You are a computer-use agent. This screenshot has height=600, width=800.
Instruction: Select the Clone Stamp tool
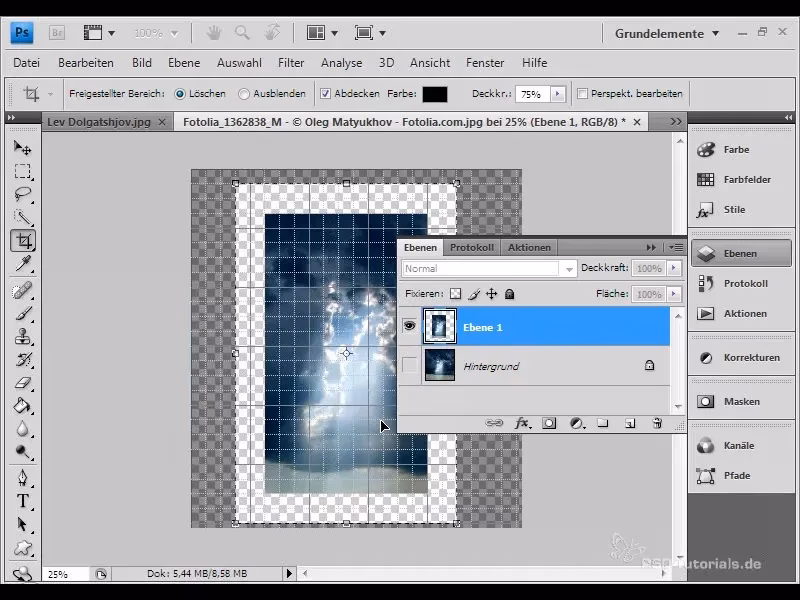tap(22, 337)
